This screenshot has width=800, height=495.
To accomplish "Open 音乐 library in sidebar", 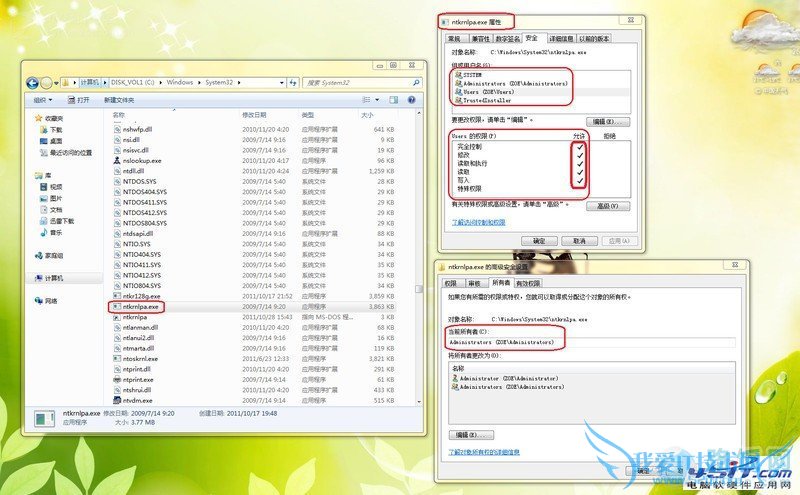I will pos(51,232).
